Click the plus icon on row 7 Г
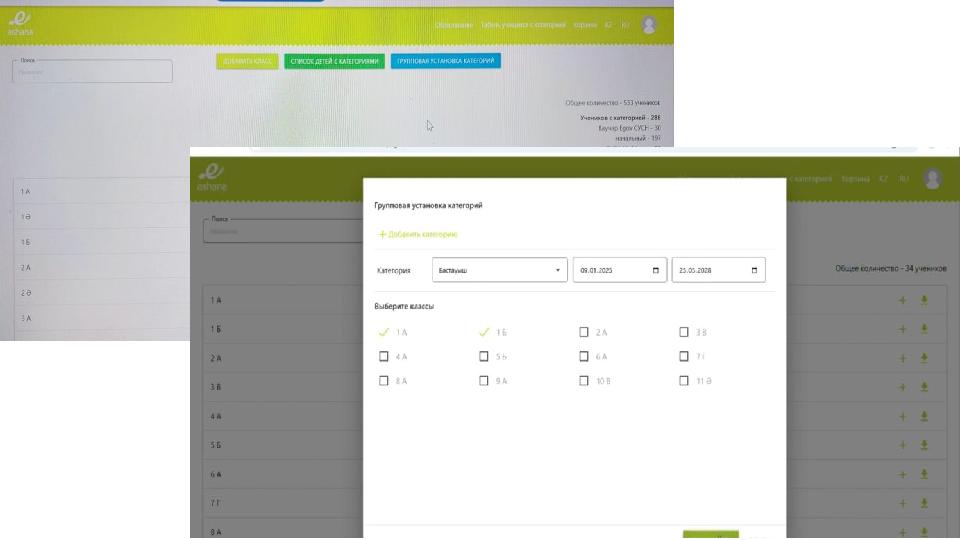Screen dimensions: 960x540 (902, 503)
